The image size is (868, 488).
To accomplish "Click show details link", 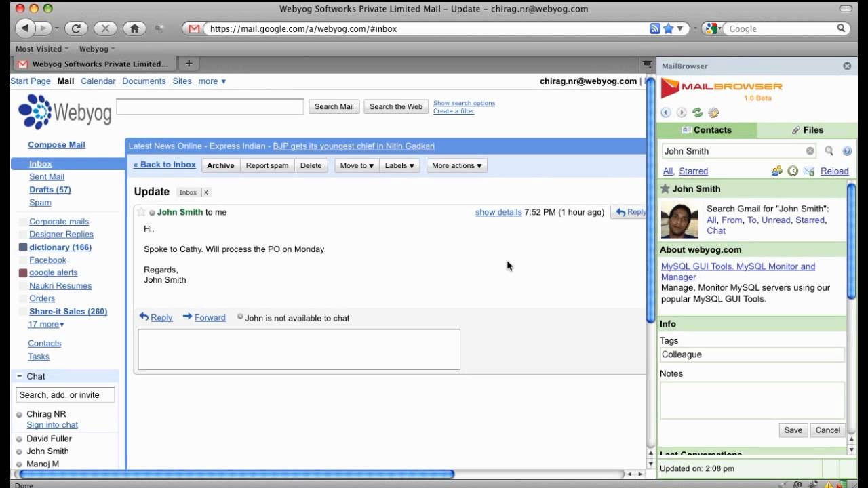I will pyautogui.click(x=498, y=212).
